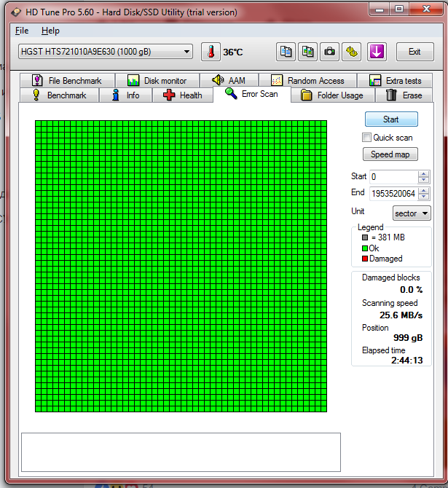Copy text info to clipboard icon
448x488 pixels.
pos(286,52)
